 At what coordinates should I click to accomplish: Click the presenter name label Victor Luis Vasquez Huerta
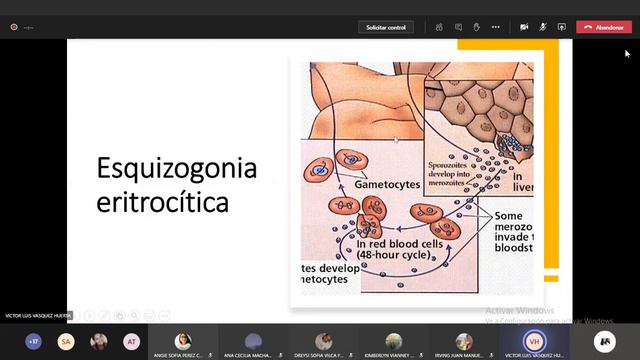pos(38,316)
